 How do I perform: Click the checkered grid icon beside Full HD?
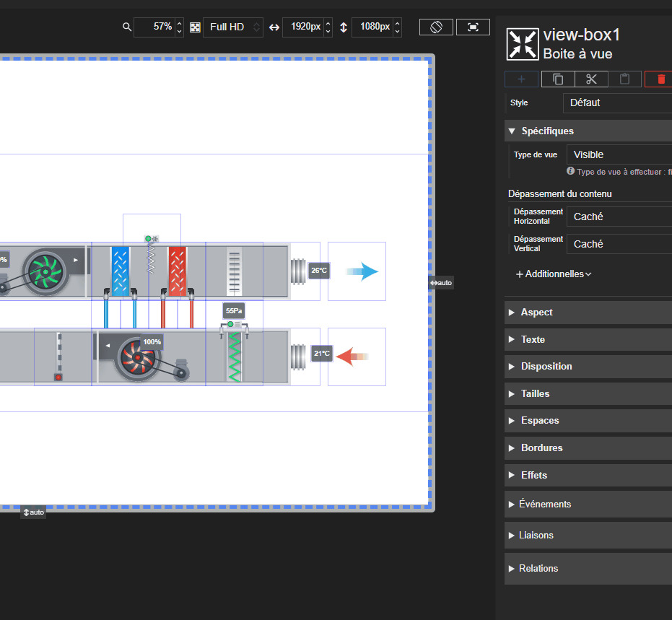pos(195,27)
